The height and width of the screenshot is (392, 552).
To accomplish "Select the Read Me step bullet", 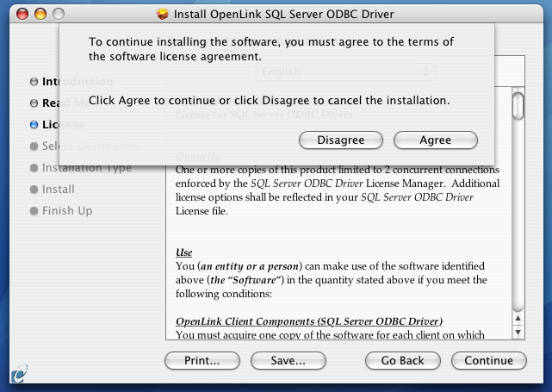I will coord(34,103).
